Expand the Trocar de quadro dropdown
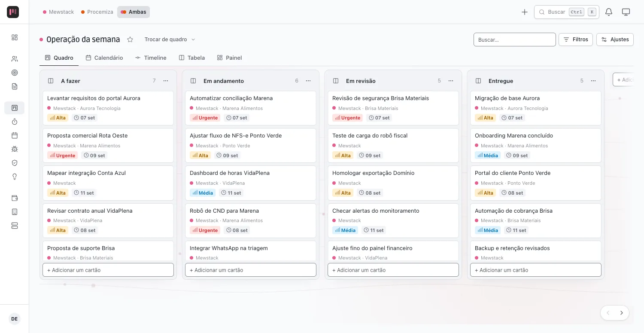This screenshot has width=644, height=333. pos(170,40)
